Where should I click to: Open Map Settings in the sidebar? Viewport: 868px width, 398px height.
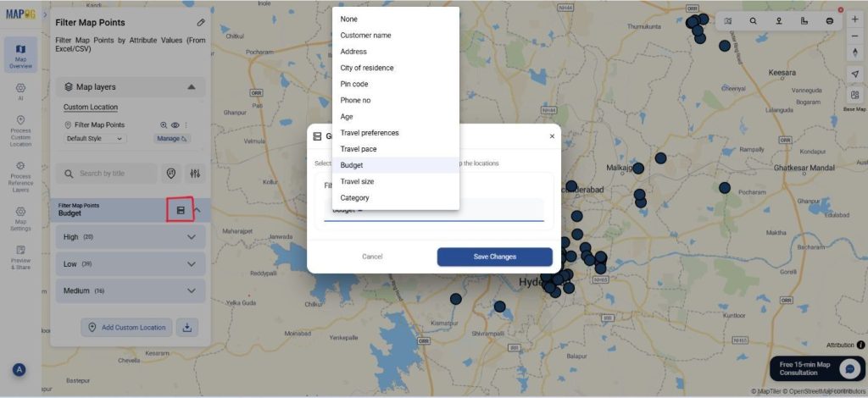[20, 218]
